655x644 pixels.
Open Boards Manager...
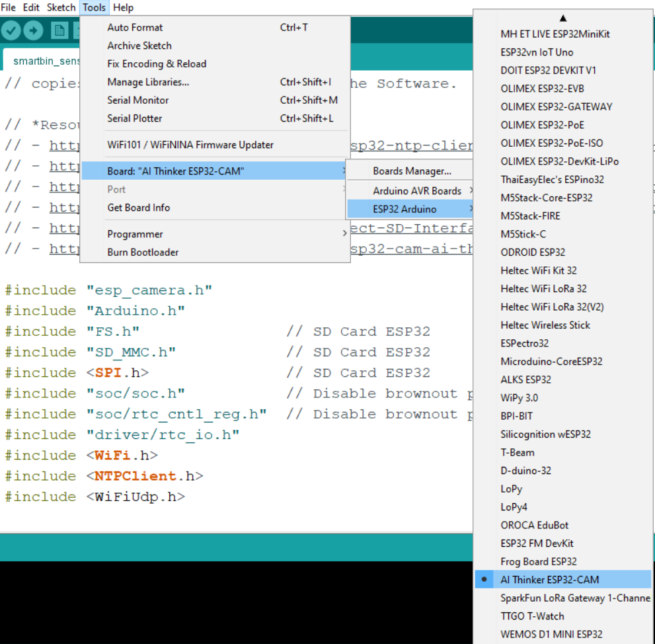(x=410, y=171)
